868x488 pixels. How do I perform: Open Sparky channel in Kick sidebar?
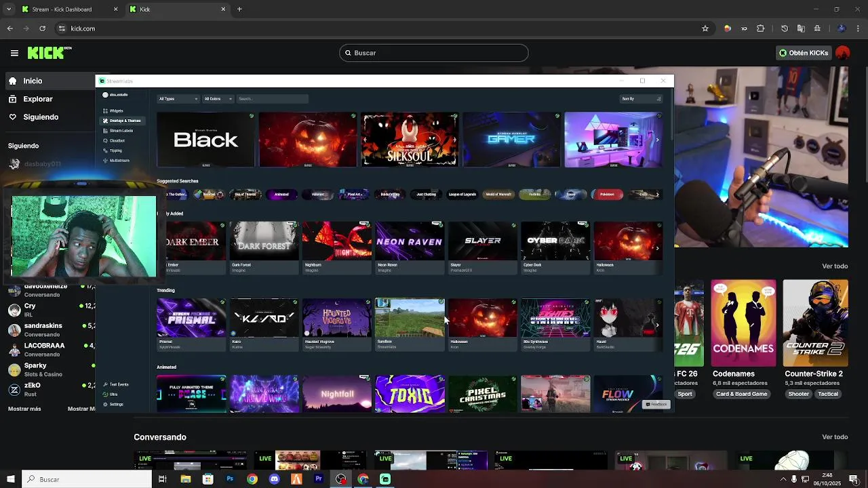pyautogui.click(x=51, y=369)
